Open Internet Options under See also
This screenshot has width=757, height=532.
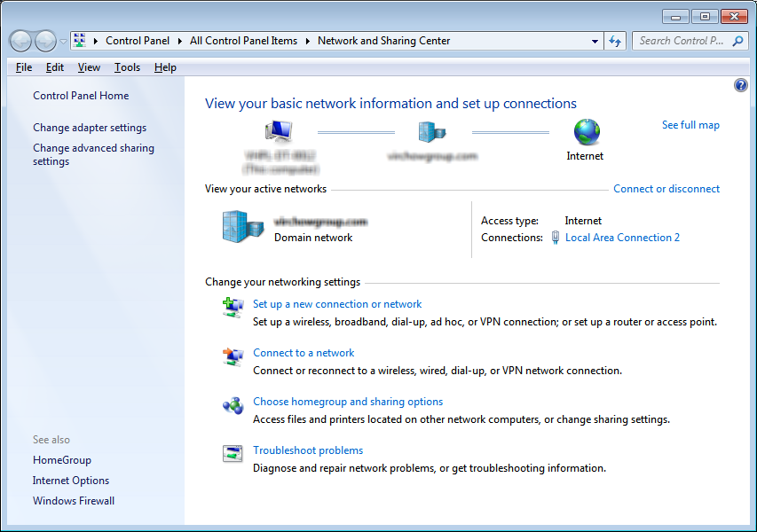[71, 481]
